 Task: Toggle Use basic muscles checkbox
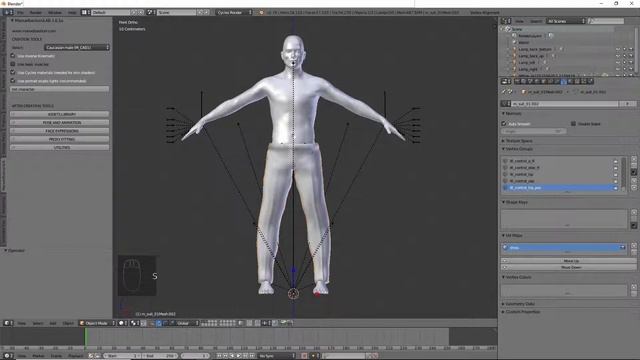coord(13,64)
